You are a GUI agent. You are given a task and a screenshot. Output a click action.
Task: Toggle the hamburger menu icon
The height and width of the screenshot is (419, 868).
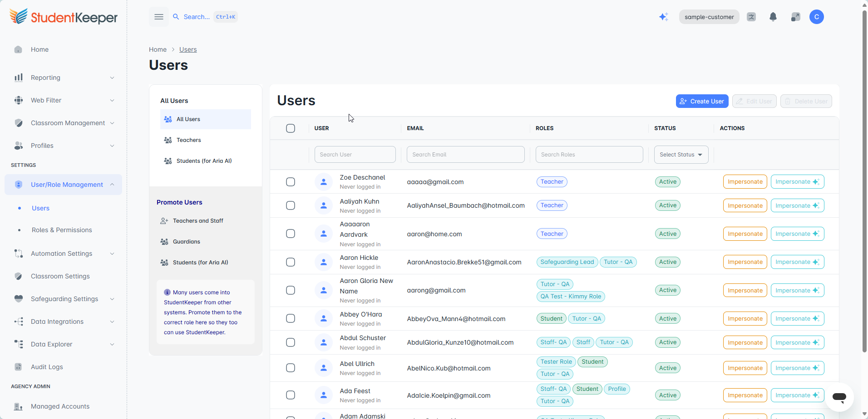coord(159,17)
